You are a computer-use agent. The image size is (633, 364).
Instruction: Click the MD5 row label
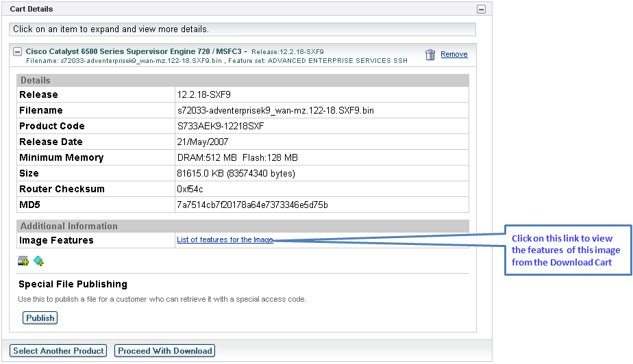(x=30, y=205)
